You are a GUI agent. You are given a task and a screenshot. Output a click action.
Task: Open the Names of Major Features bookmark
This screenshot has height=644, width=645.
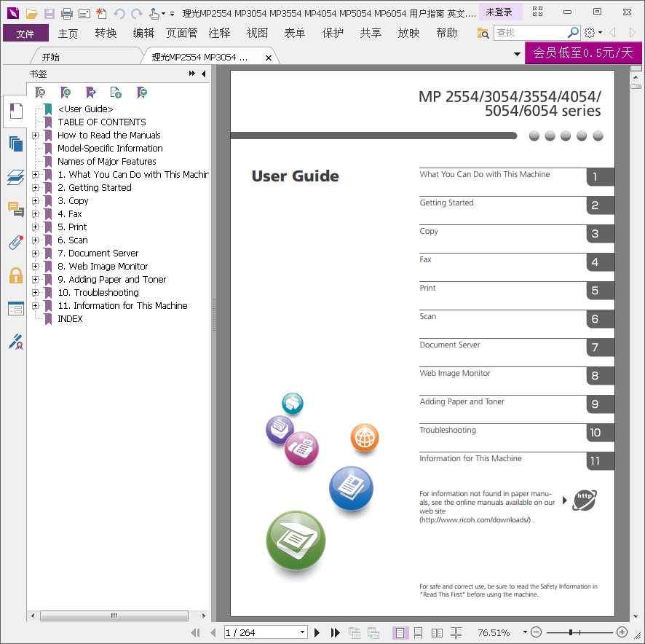pyautogui.click(x=107, y=162)
